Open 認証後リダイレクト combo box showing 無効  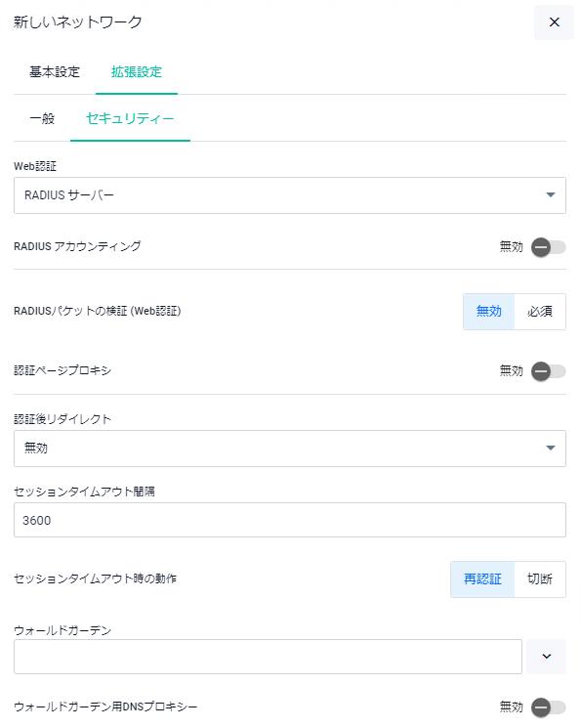point(290,448)
